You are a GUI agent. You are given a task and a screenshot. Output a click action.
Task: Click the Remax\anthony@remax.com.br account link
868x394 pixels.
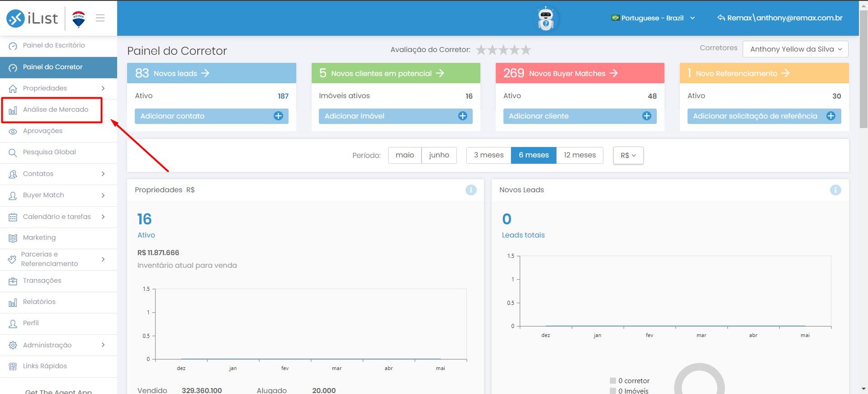click(x=780, y=18)
